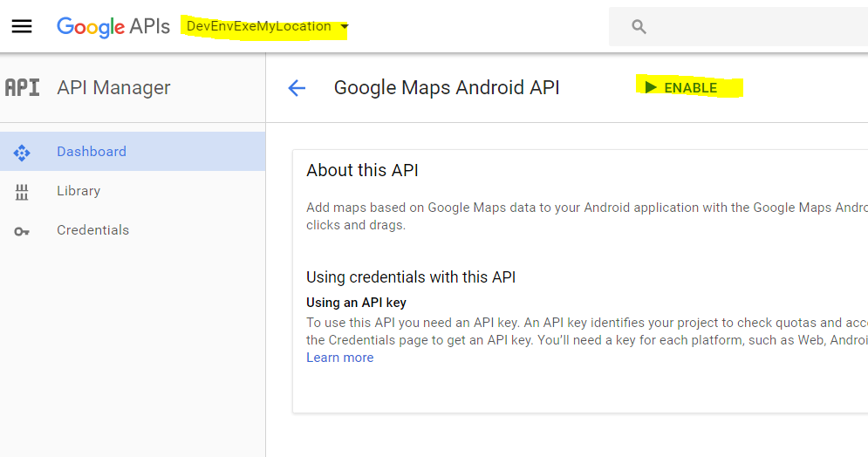Viewport: 868px width, 457px height.
Task: Click the API Manager icon
Action: [x=22, y=87]
